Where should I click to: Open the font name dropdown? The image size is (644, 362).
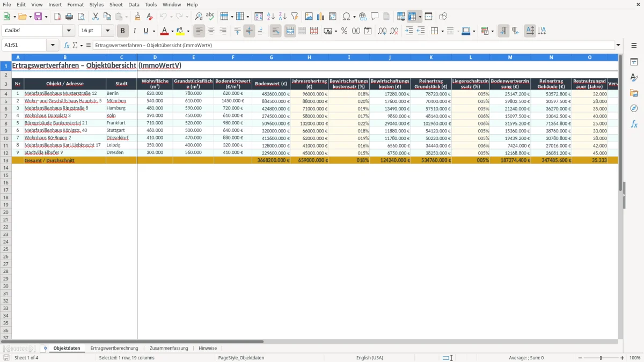pos(69,31)
